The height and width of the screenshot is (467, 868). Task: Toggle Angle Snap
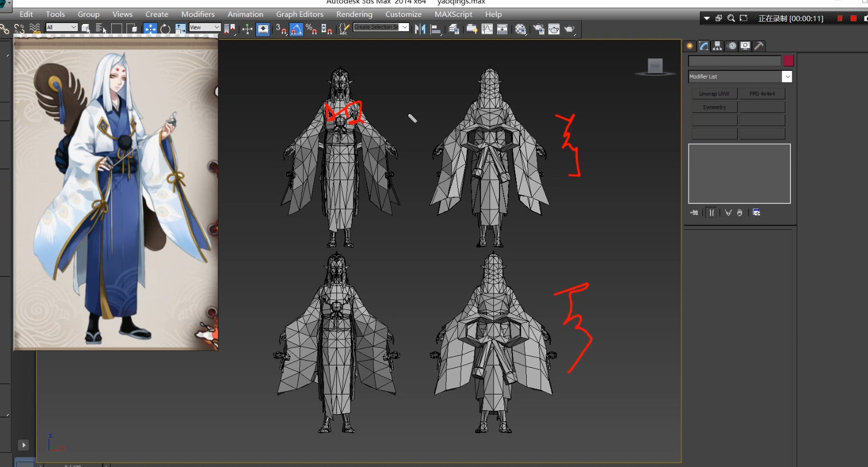point(296,29)
